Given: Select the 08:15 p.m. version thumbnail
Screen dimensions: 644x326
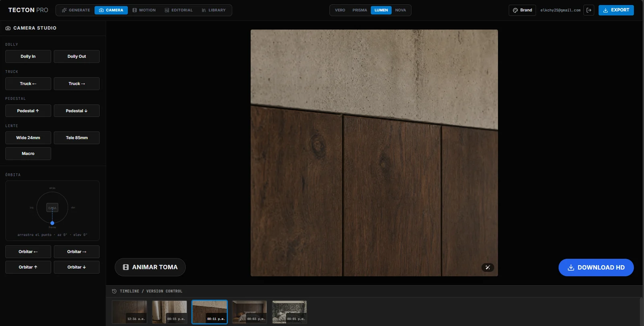Looking at the screenshot, I should (169, 312).
